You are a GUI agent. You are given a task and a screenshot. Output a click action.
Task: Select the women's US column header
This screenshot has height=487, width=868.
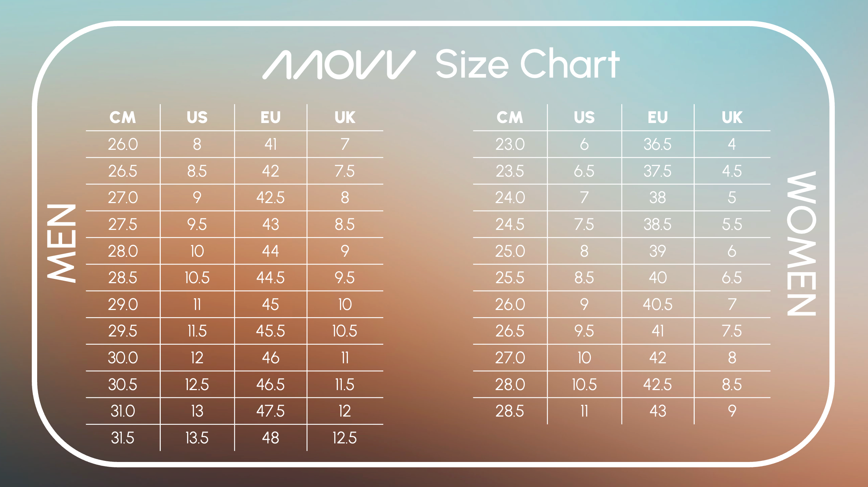(584, 118)
